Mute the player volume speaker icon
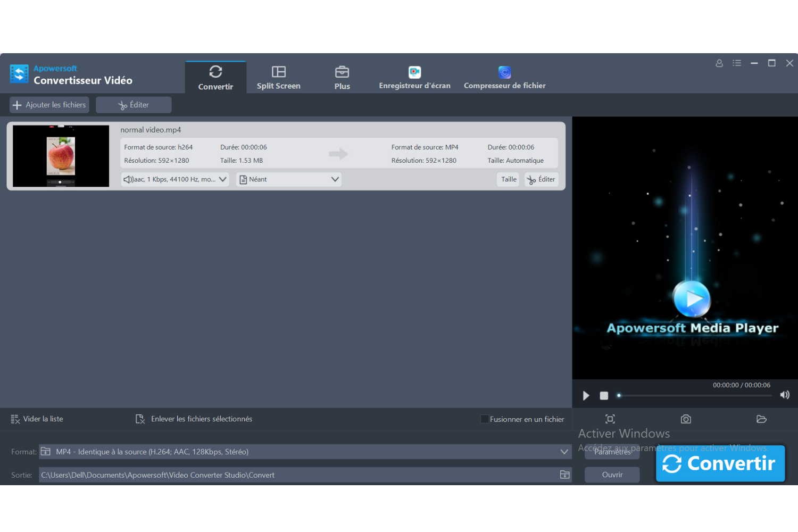 pos(785,395)
